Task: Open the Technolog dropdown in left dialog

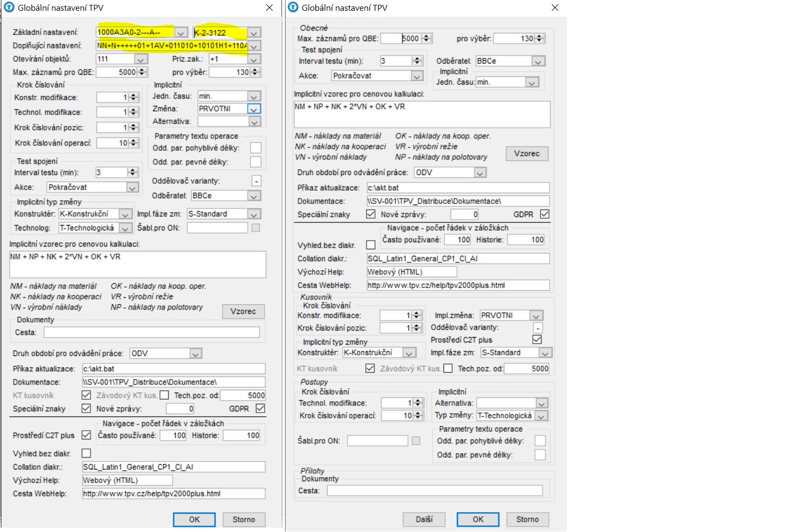Action: coord(125,228)
